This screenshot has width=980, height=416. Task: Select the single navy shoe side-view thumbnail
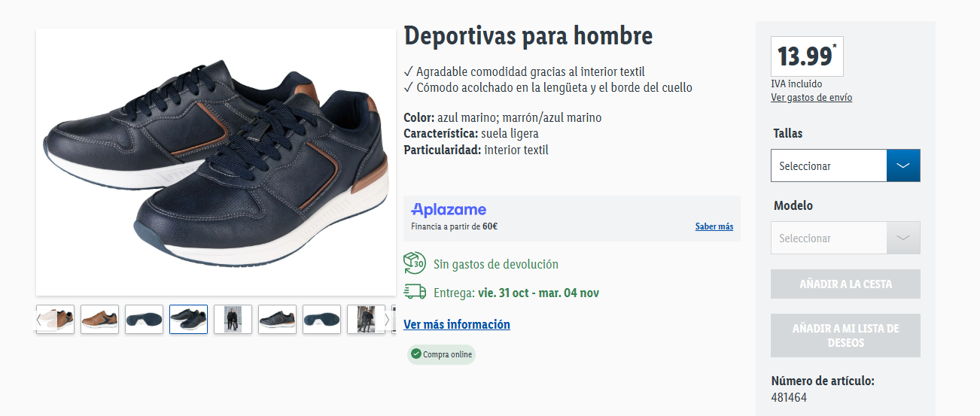[x=277, y=320]
